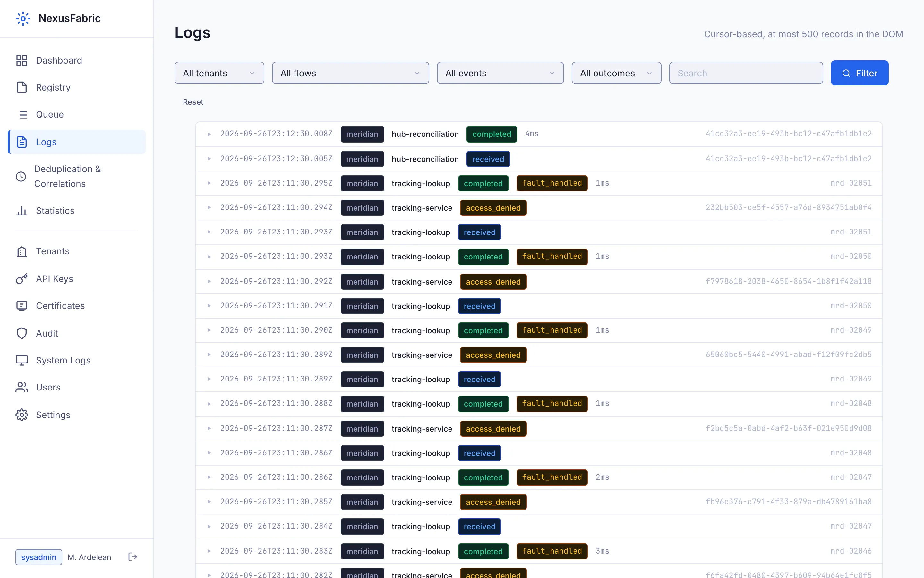Click the magnifier icon in Filter button
Screen dimensions: 924x578
click(x=846, y=73)
